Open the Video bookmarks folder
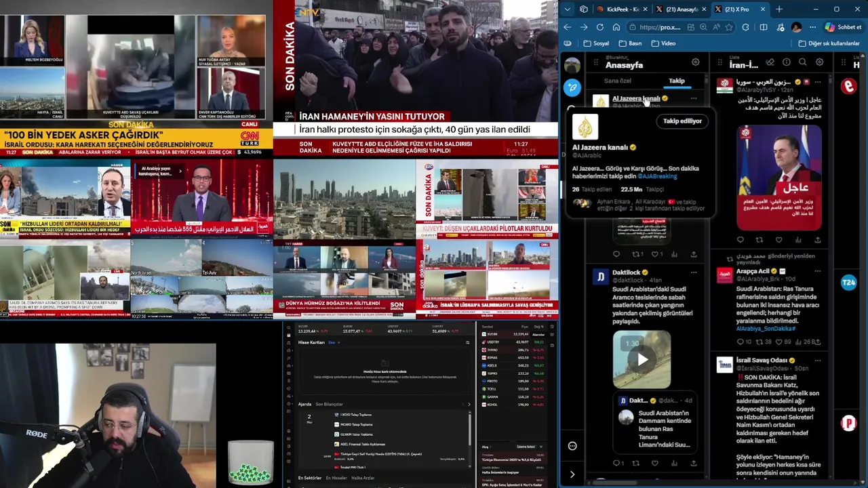This screenshot has height=488, width=868. tap(663, 43)
